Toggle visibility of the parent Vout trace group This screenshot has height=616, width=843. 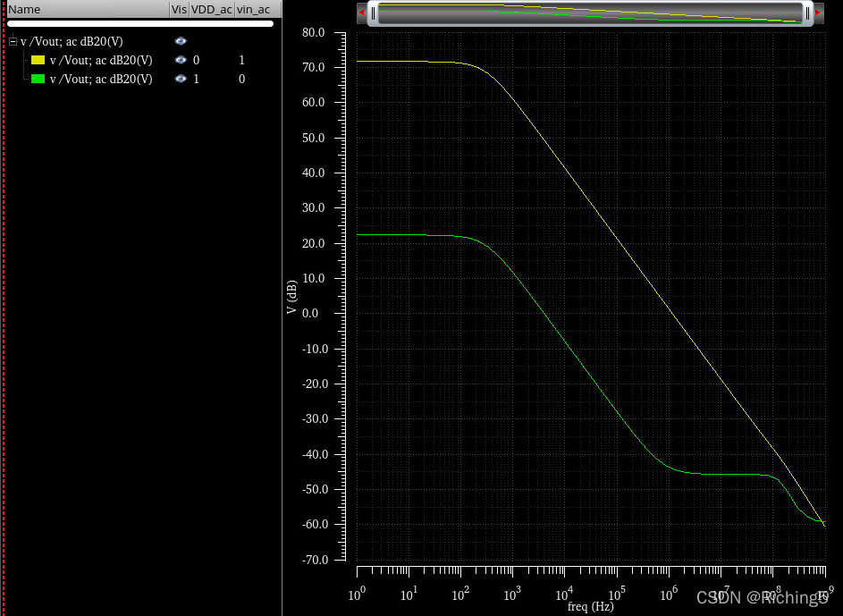click(181, 41)
